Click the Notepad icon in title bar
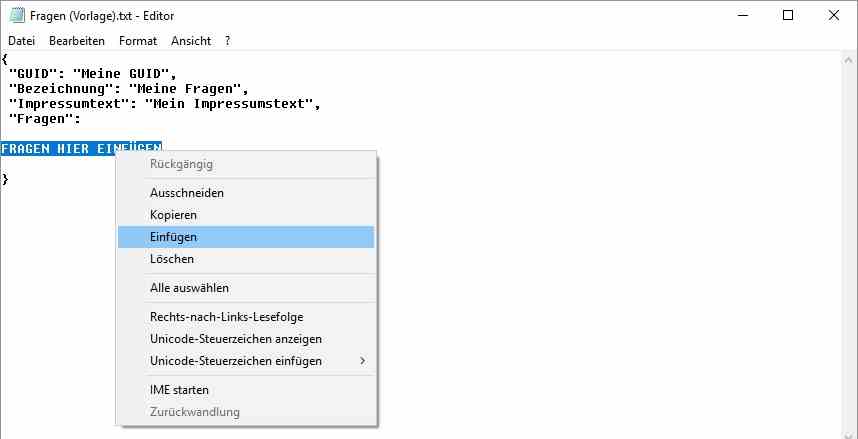 pos(17,16)
